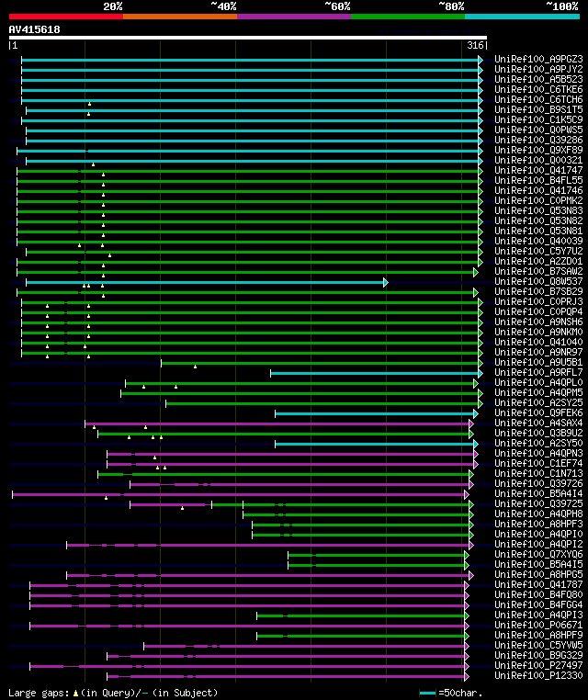Viewport: 588px width, 700px height.
Task: Click the cyan alignment bar for A9RFL7
Action: coord(377,373)
